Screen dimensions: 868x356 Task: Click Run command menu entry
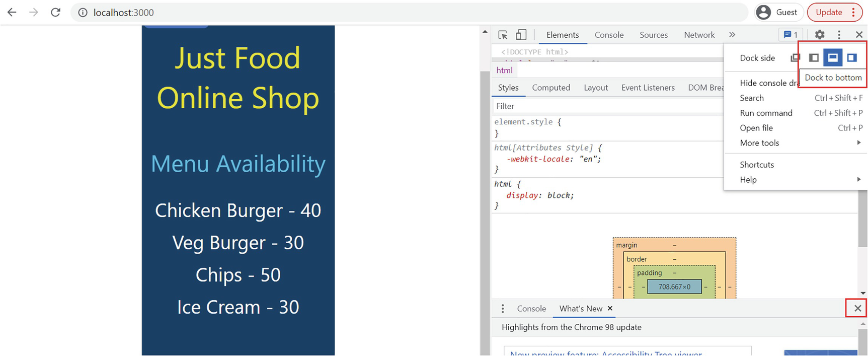(766, 113)
